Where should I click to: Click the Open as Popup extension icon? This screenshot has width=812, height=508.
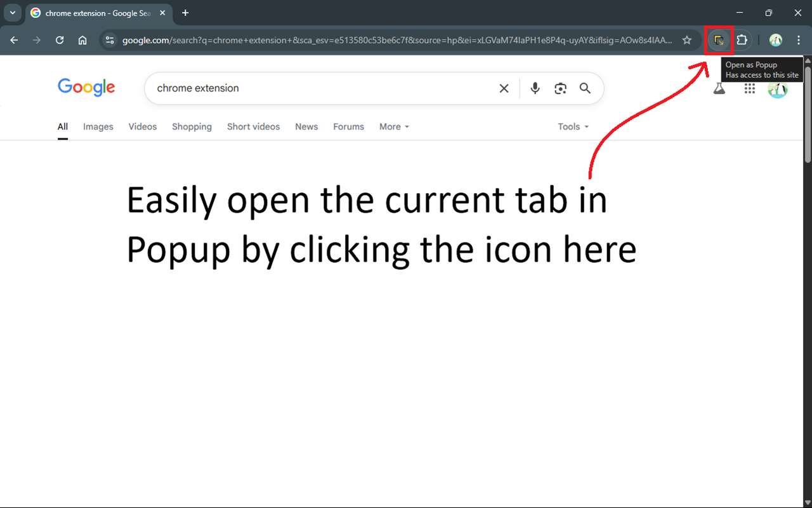(719, 39)
